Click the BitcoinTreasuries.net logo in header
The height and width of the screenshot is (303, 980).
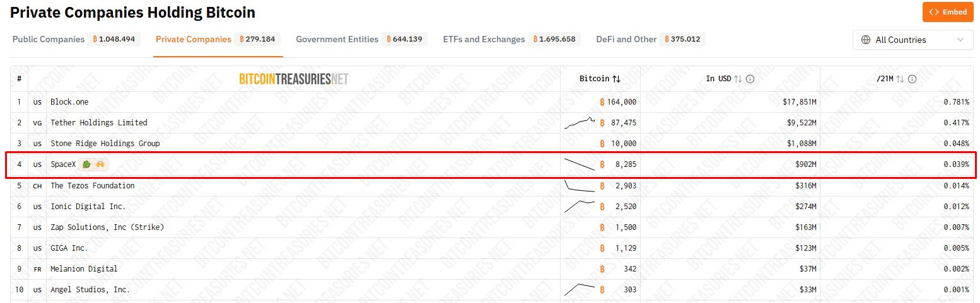(294, 79)
